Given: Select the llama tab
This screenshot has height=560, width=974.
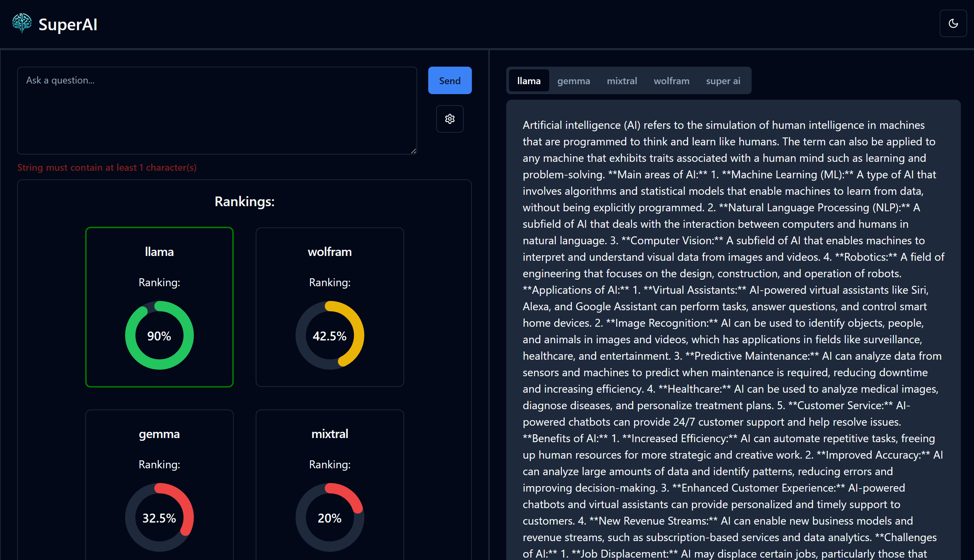Looking at the screenshot, I should click(529, 81).
